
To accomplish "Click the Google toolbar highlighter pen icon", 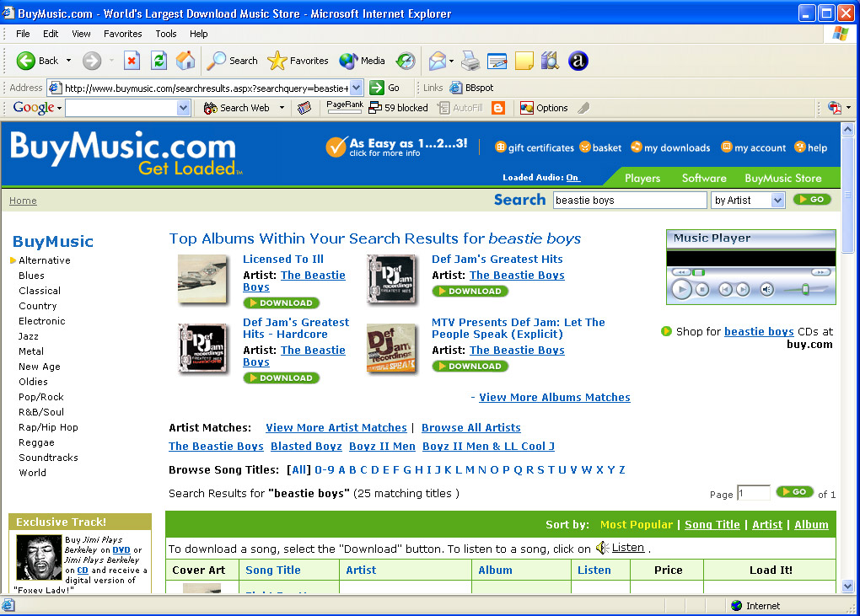I will coord(583,108).
